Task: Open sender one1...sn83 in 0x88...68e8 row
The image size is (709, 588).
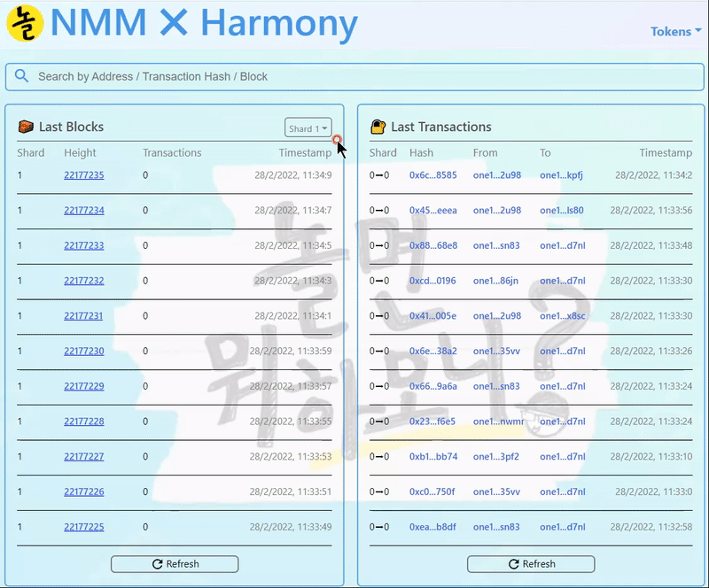Action: (496, 245)
